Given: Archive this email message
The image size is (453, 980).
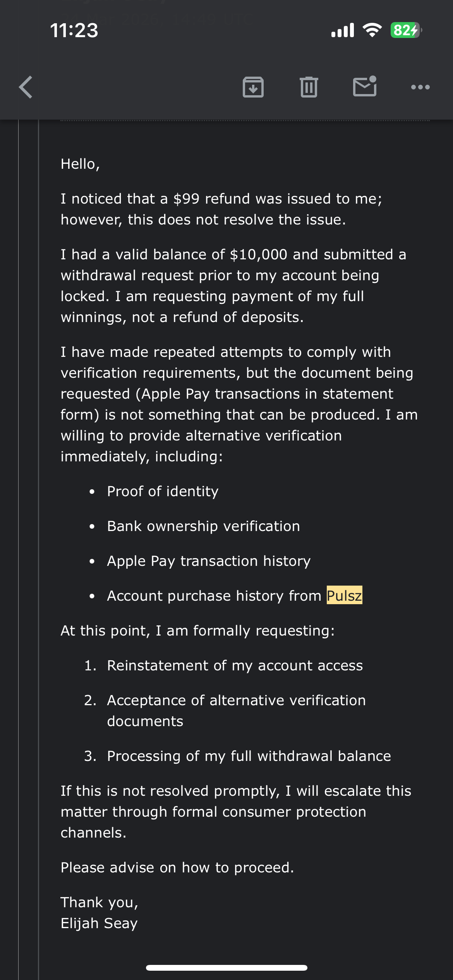Looking at the screenshot, I should 253,87.
